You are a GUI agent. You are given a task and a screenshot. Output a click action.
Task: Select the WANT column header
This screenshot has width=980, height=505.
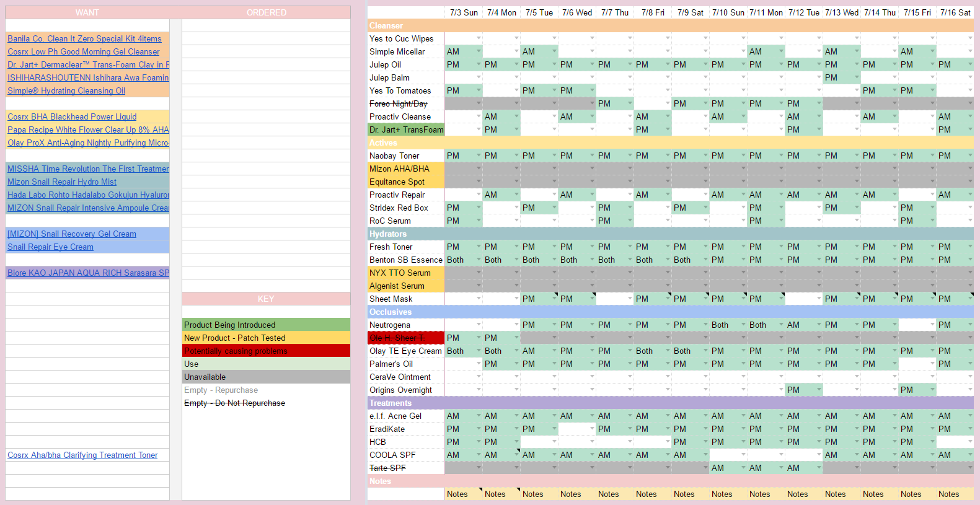(87, 12)
